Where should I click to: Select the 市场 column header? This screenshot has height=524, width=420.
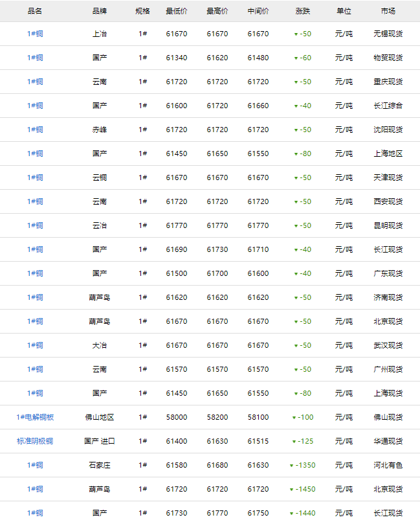pos(388,11)
